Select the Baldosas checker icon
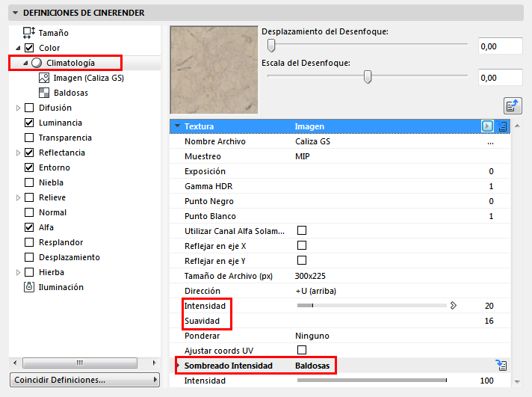Image resolution: width=532 pixels, height=397 pixels. (x=44, y=93)
